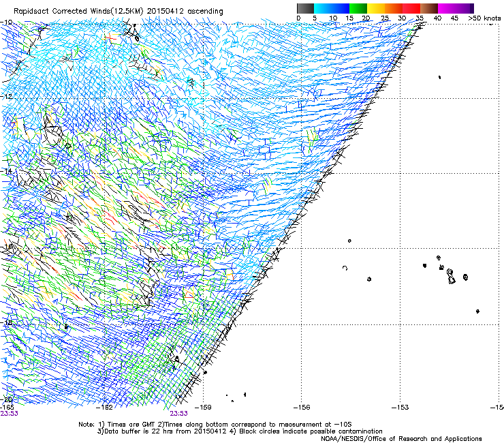Click the note about measurement at -10S
This screenshot has height=443, width=504.
click(255, 425)
